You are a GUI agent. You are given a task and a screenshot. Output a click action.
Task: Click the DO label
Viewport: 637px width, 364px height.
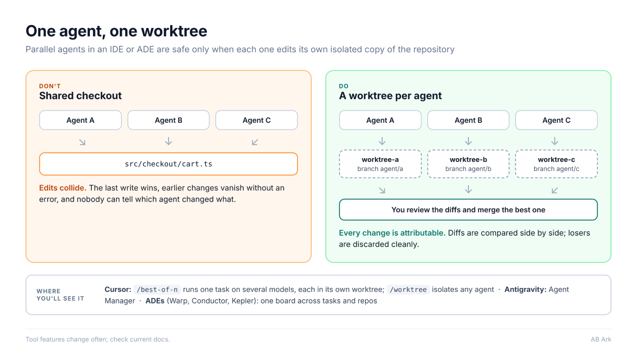click(344, 86)
